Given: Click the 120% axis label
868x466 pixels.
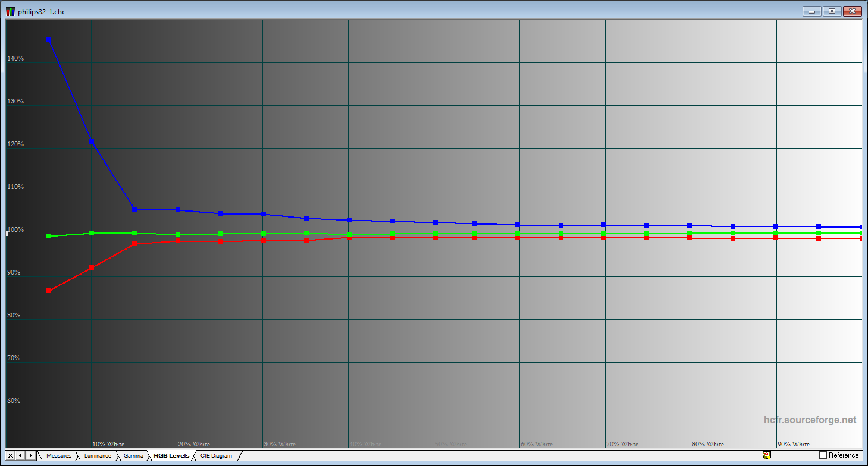Looking at the screenshot, I should [15, 144].
